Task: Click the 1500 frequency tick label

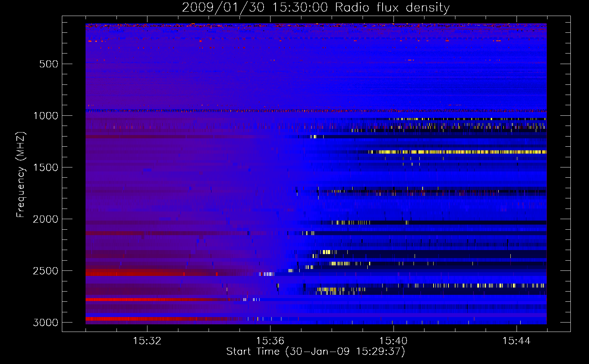Action: click(x=46, y=167)
